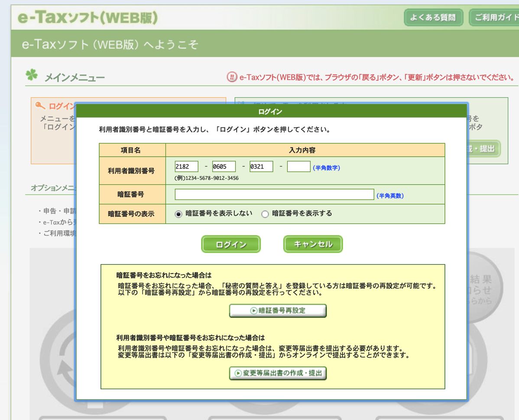Image resolution: width=519 pixels, height=420 pixels.
Task: Click the key icon beside ログイン heading
Action: [x=40, y=106]
